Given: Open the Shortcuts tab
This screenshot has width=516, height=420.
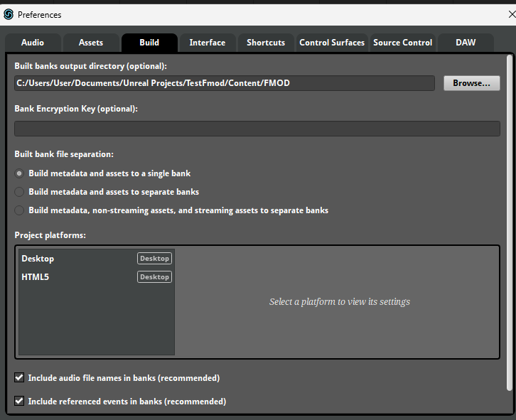Looking at the screenshot, I should pyautogui.click(x=266, y=43).
